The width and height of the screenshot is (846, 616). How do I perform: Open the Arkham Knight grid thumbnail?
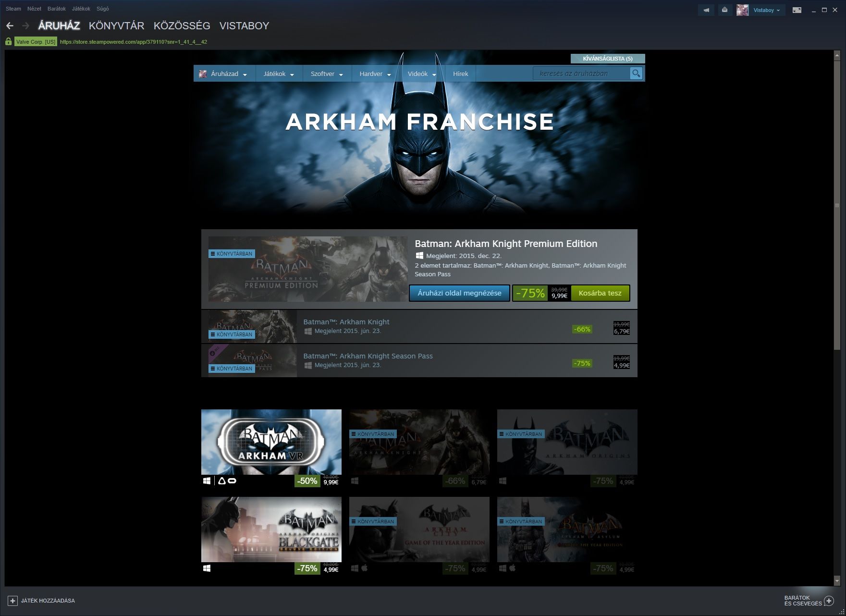click(419, 442)
